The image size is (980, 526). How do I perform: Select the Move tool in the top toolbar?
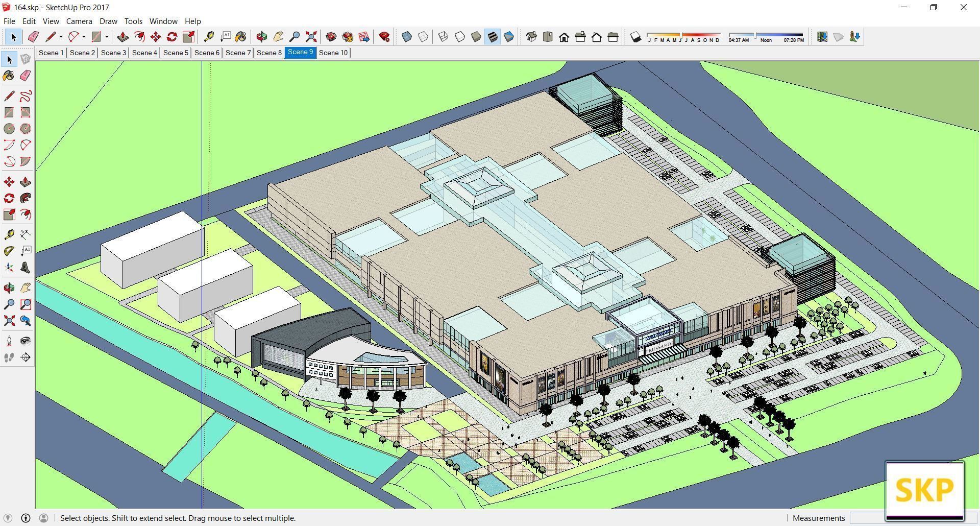tap(156, 37)
